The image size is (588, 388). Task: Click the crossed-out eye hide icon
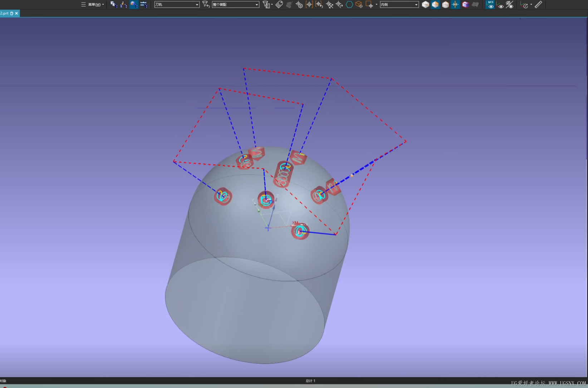click(510, 5)
